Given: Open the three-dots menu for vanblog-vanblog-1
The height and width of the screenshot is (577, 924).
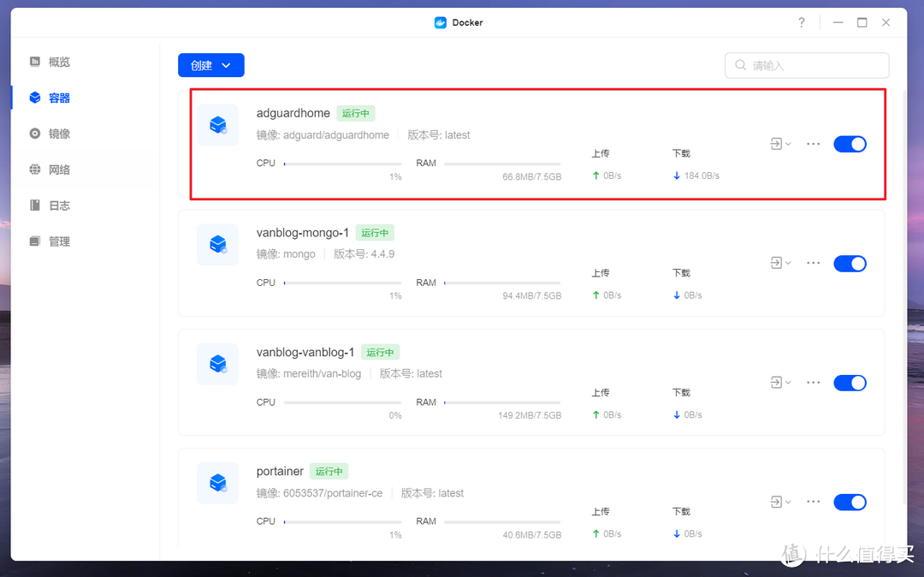Looking at the screenshot, I should 813,383.
